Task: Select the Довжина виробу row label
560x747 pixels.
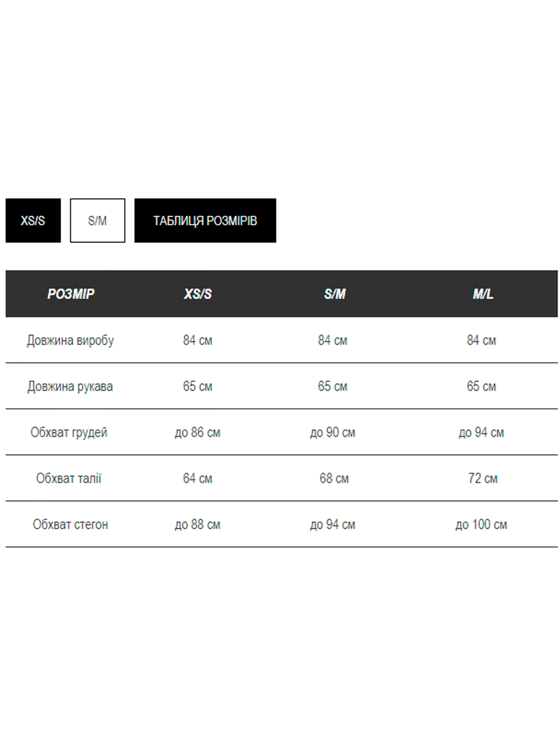Action: [70, 340]
